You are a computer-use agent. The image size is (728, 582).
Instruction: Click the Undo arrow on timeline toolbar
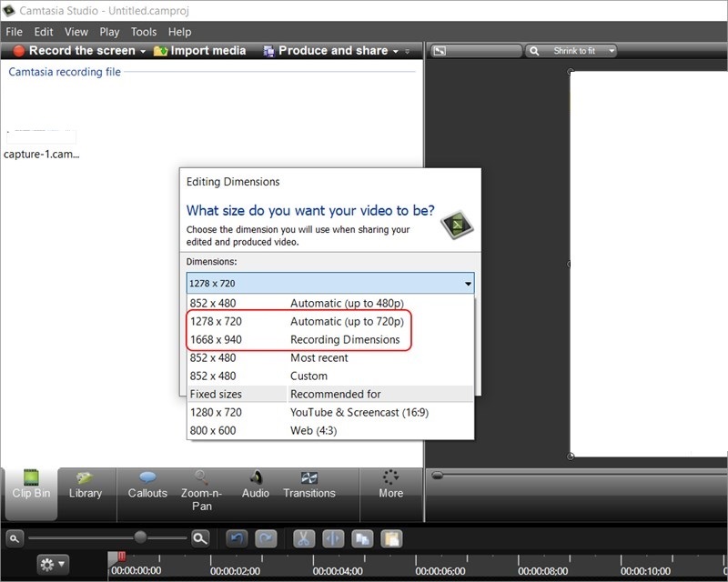(x=236, y=538)
